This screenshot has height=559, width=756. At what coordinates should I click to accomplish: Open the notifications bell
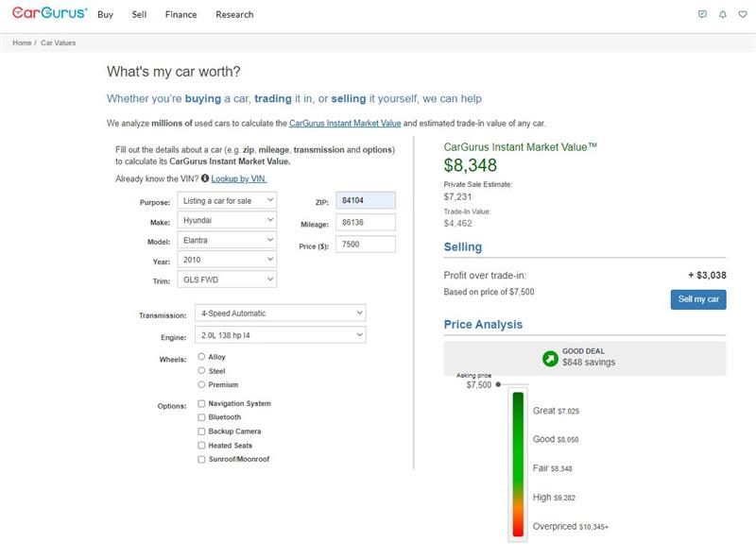tap(723, 15)
